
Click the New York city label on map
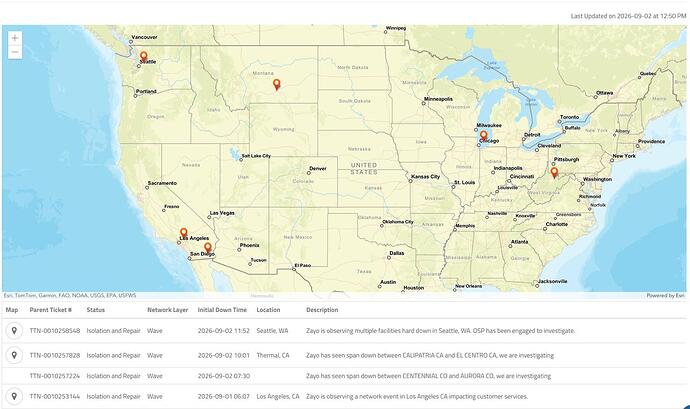click(624, 156)
